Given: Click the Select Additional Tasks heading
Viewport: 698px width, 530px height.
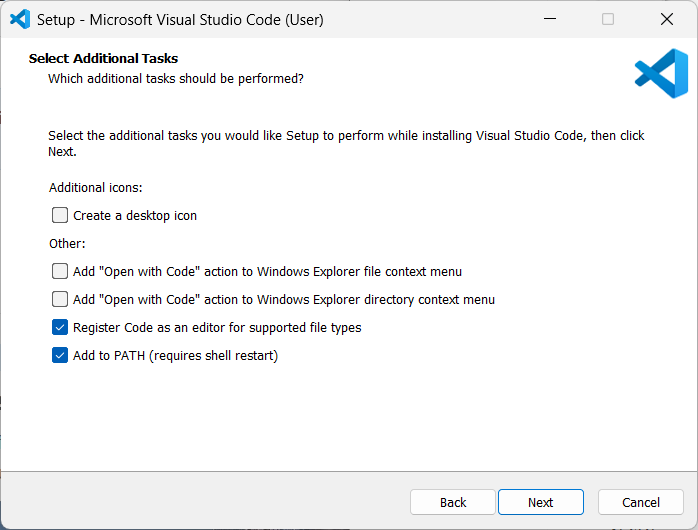Looking at the screenshot, I should 103,58.
